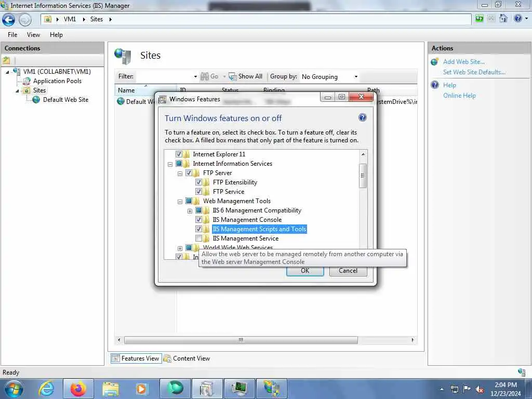Click the globe icon beside Default Web Site in the tree

[x=36, y=100]
